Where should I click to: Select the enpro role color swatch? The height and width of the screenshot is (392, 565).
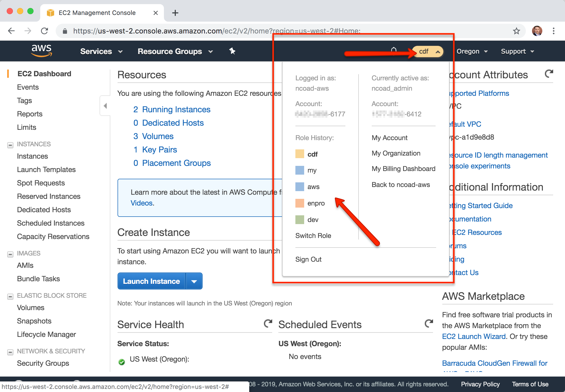coord(300,203)
